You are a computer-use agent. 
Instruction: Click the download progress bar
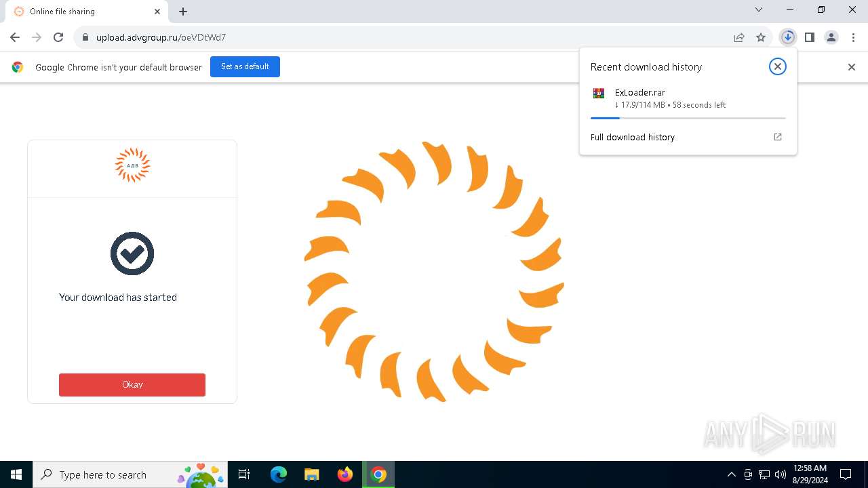(688, 118)
